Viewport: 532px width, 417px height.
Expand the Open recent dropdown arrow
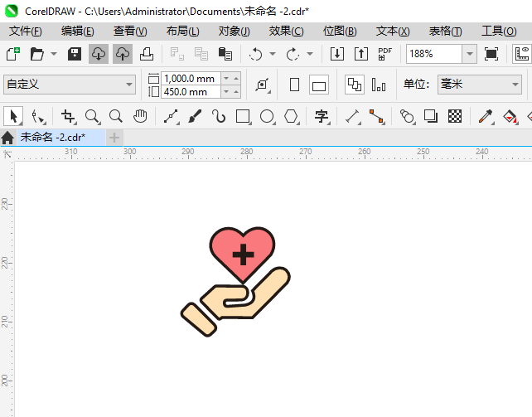click(x=54, y=54)
